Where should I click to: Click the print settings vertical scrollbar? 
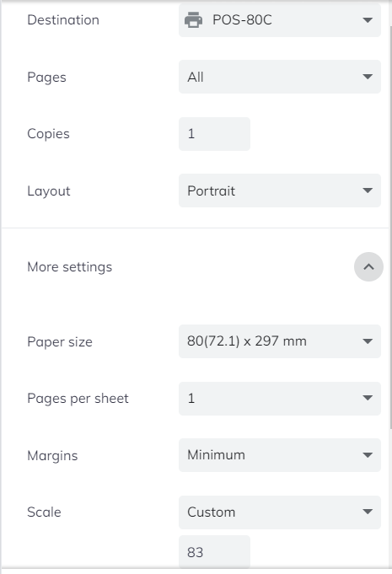390,227
